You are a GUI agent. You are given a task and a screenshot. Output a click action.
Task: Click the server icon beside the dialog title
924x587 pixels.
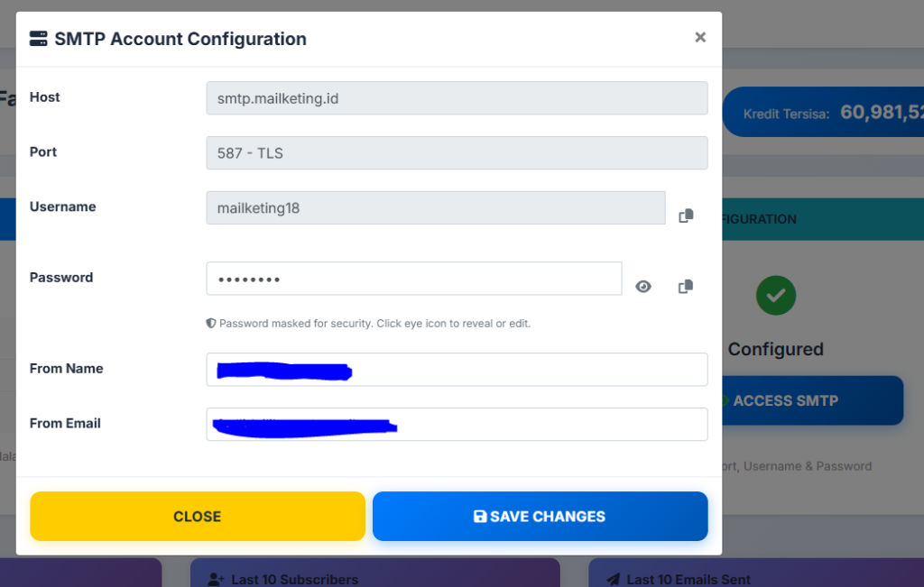(39, 39)
